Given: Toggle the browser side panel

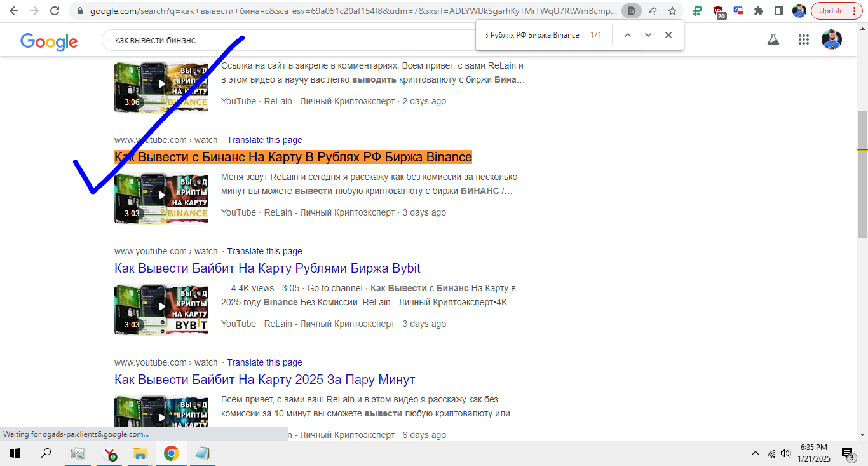Looking at the screenshot, I should [x=778, y=11].
